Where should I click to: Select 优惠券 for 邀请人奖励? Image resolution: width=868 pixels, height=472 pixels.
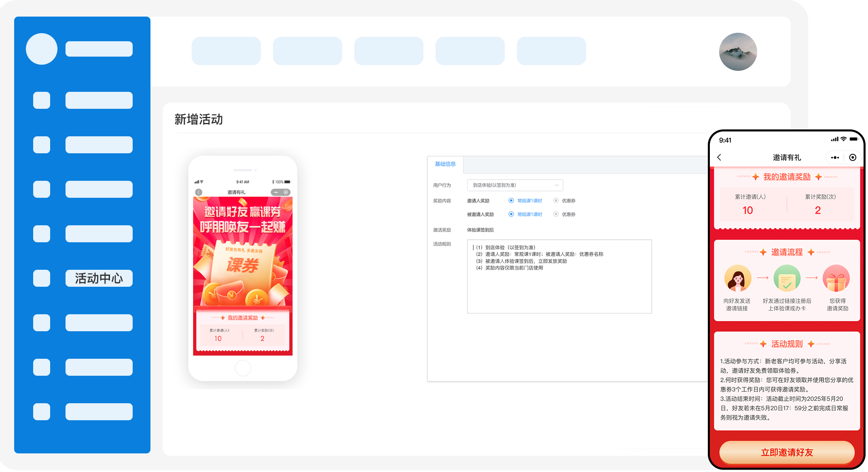point(556,201)
